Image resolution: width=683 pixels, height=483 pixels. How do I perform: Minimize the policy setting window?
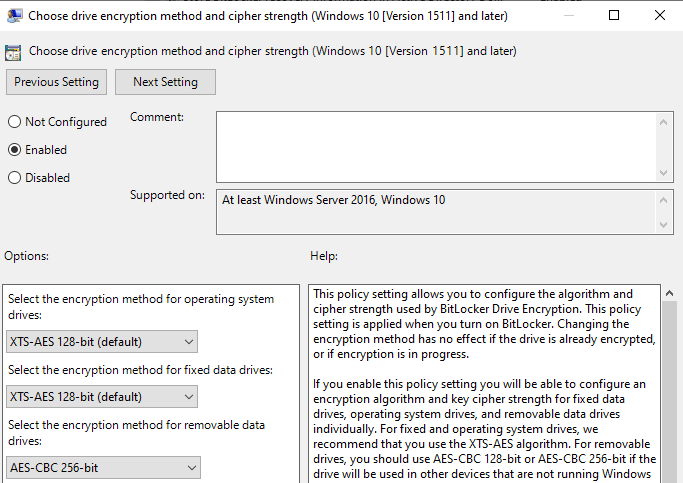click(568, 15)
